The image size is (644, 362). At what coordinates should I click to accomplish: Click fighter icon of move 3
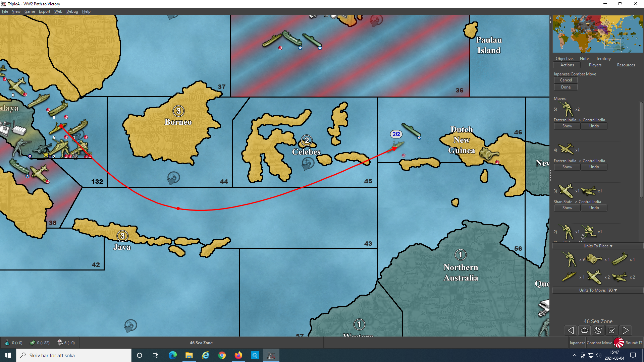[x=566, y=191]
